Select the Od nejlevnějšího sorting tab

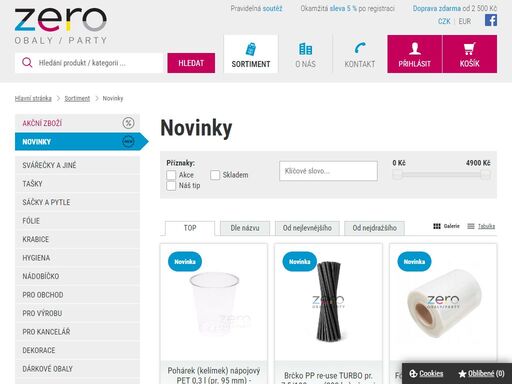tap(307, 228)
